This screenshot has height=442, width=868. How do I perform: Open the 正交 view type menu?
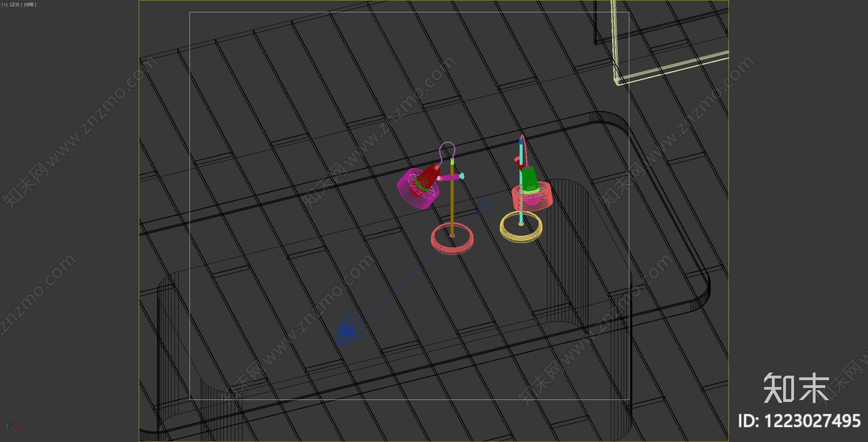tap(15, 4)
